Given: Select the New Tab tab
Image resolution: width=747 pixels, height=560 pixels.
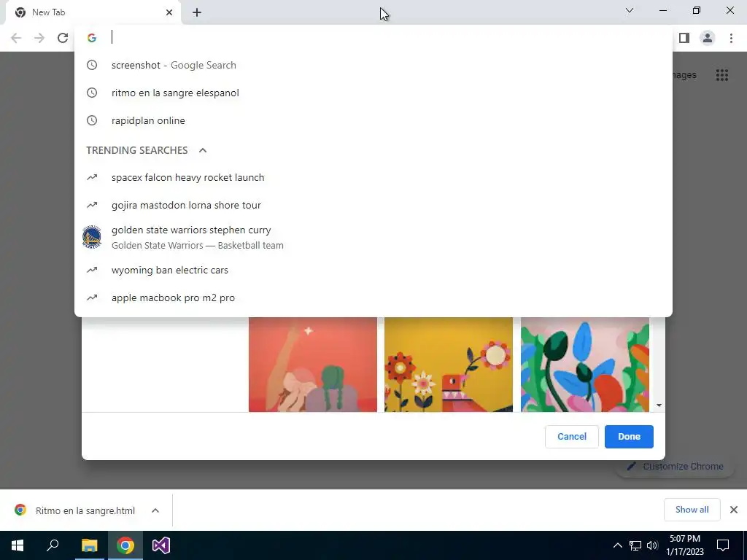Looking at the screenshot, I should (93, 12).
